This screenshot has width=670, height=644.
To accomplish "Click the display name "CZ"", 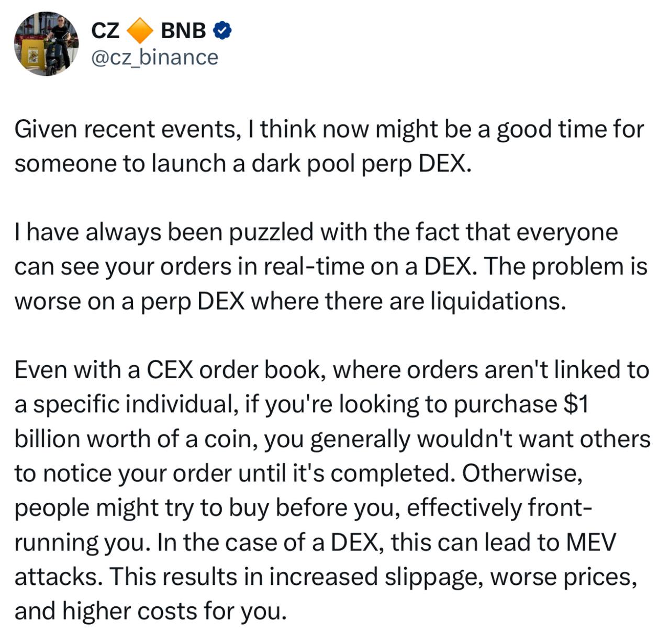I will tap(105, 31).
